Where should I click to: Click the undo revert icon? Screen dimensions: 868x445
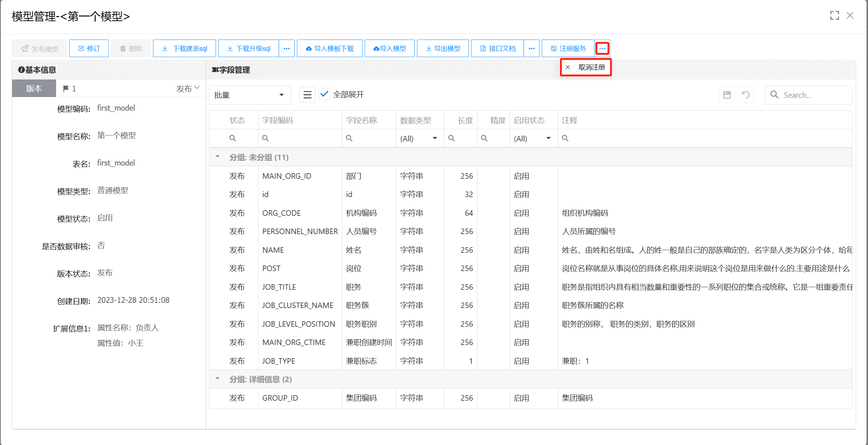(x=746, y=95)
